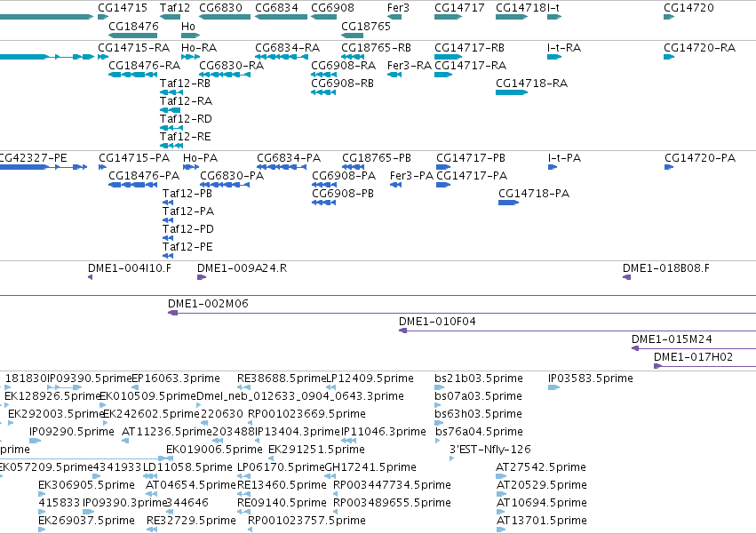The width and height of the screenshot is (756, 534).
Task: Select transcript CG18476-RA
Action: pos(144,66)
